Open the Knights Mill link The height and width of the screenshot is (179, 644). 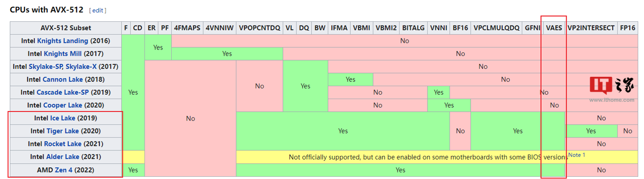tap(64, 54)
